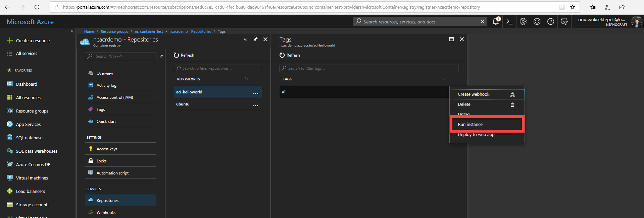Open more options for aci-helloworld repository
Viewport: 644px width, 218px height.
256,93
